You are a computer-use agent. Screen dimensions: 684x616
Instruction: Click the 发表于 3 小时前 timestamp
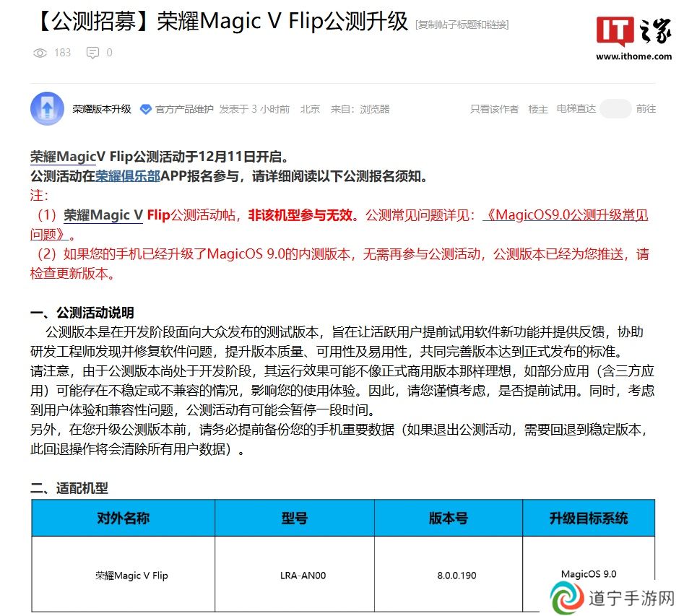click(x=254, y=109)
